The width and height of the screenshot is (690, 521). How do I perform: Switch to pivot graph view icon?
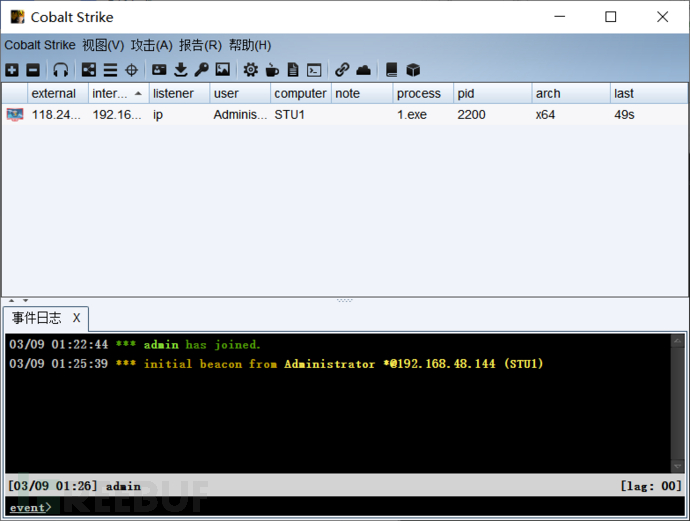pos(89,70)
